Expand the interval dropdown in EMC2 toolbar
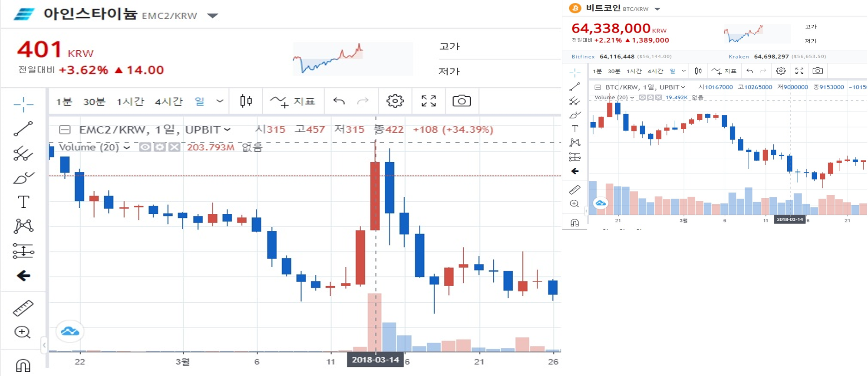This screenshot has height=376, width=868. [x=220, y=101]
